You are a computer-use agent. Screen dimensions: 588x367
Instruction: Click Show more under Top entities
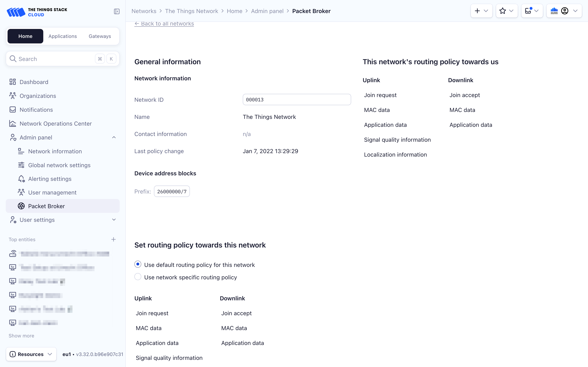(21, 336)
